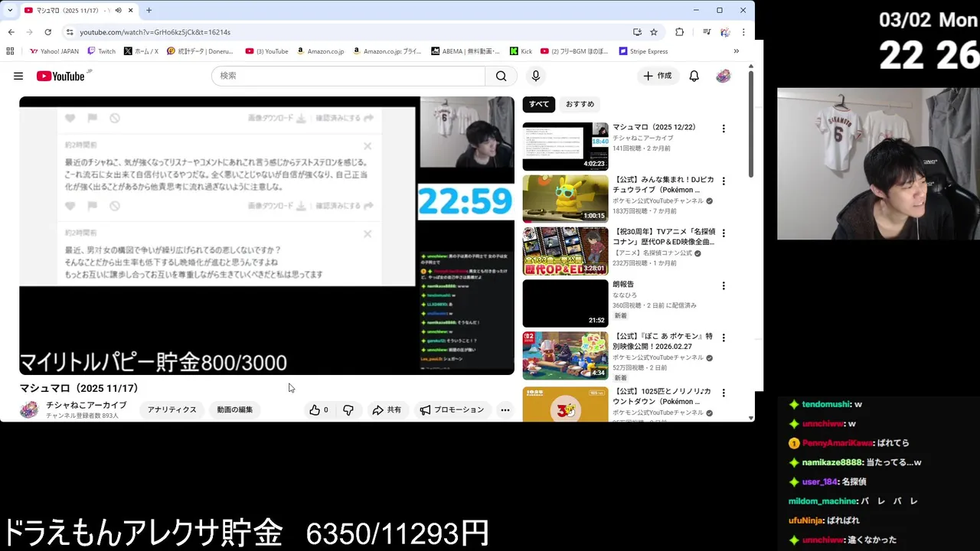Select the すべて filter chip
Viewport: 980px width, 551px height.
click(x=539, y=104)
